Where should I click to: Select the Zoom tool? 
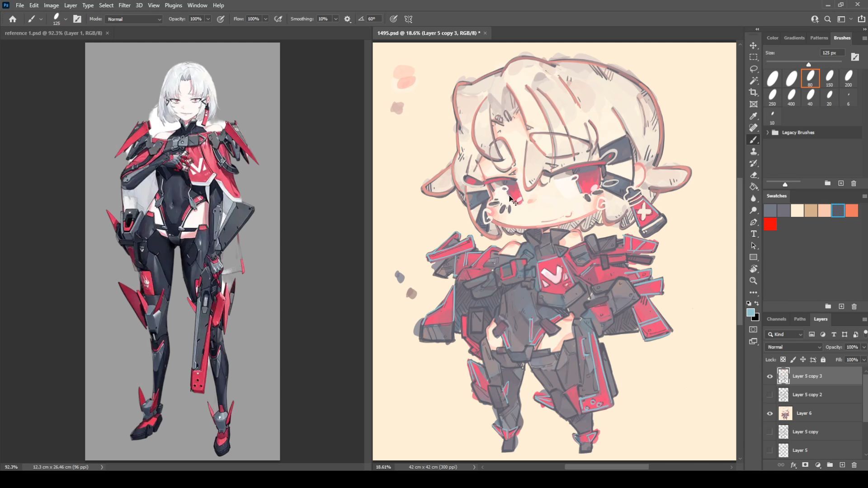click(753, 281)
